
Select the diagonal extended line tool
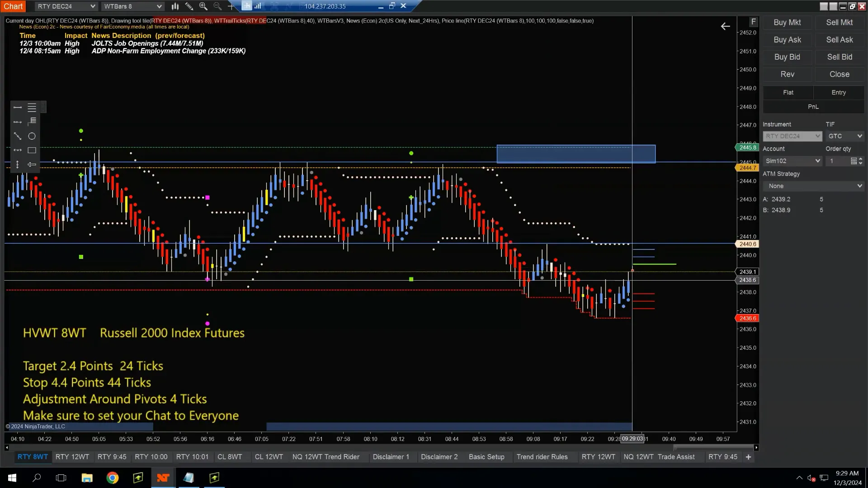point(18,136)
